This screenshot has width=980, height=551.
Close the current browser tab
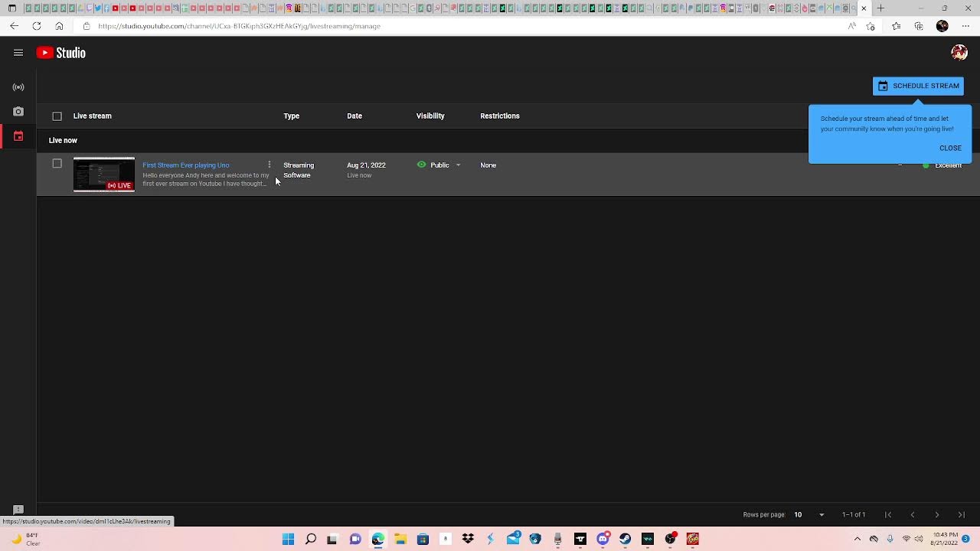[x=864, y=8]
